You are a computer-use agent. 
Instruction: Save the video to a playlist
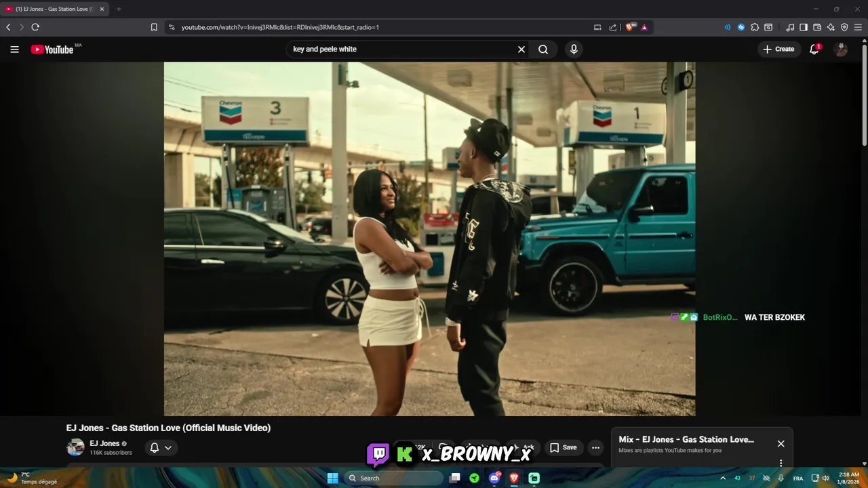click(564, 447)
